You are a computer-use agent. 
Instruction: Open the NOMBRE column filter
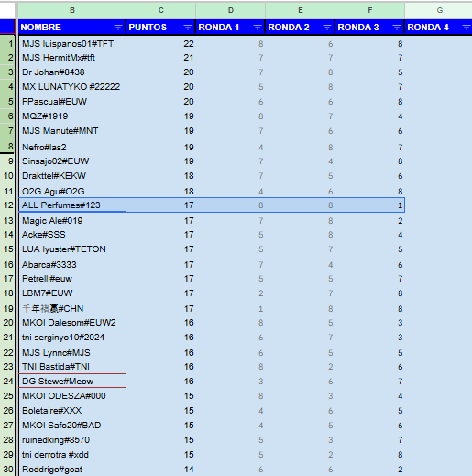[117, 28]
